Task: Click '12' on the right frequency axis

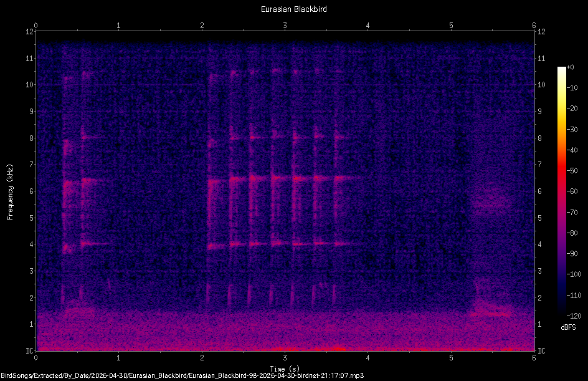Action: [x=541, y=32]
